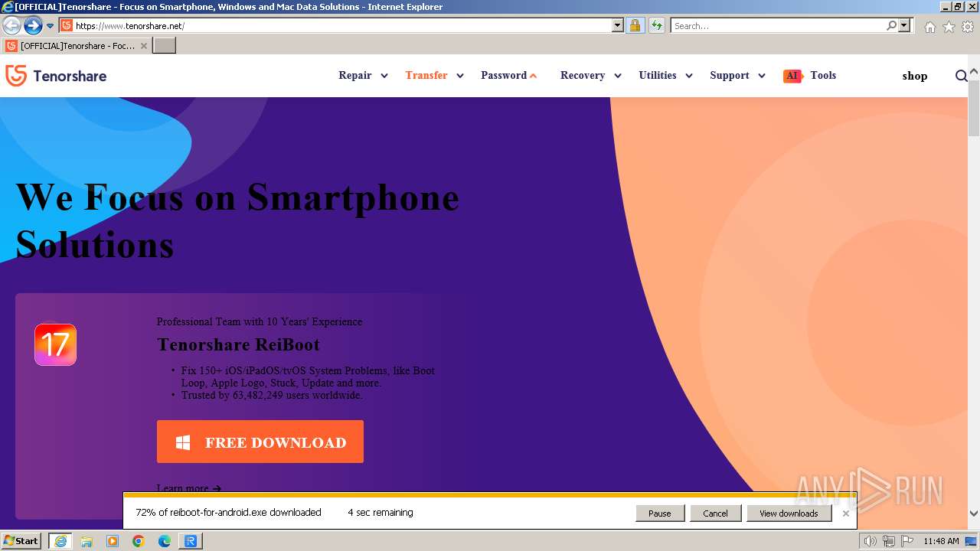Pause the reiboot-for-android.exe download
This screenshot has height=551, width=980.
coord(660,514)
